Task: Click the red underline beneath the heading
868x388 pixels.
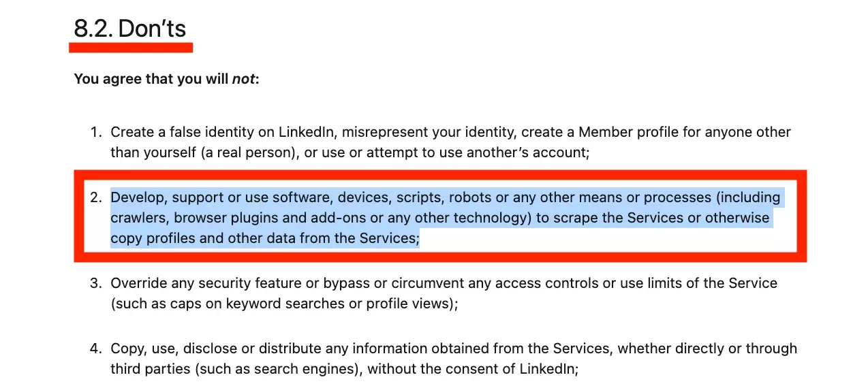Action: [x=131, y=48]
